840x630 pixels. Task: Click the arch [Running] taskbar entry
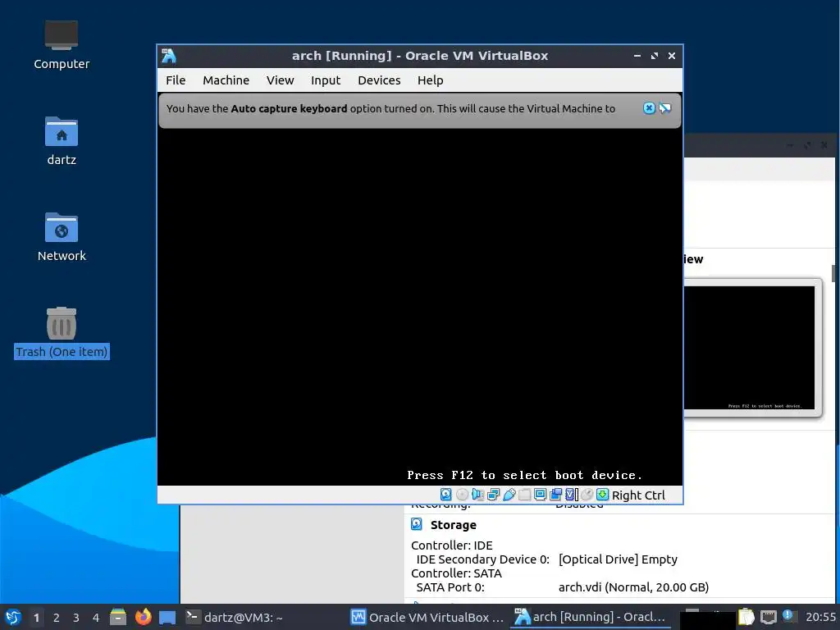tap(591, 617)
